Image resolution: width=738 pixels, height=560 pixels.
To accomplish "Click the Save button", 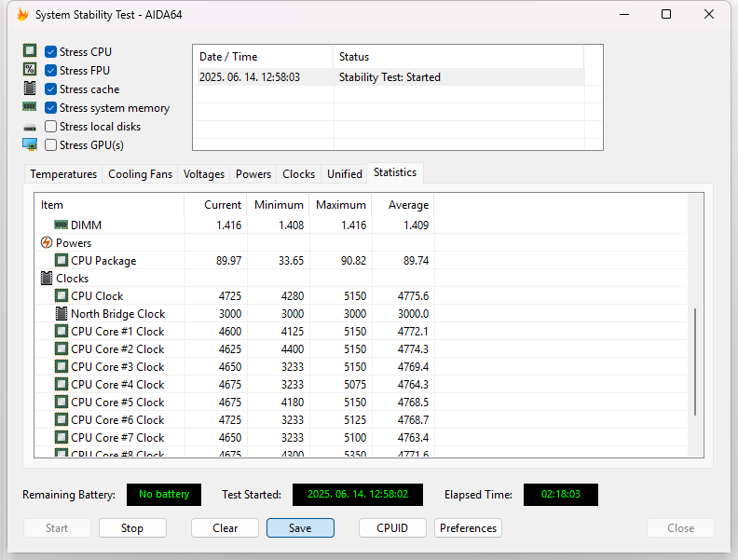I will [x=300, y=528].
